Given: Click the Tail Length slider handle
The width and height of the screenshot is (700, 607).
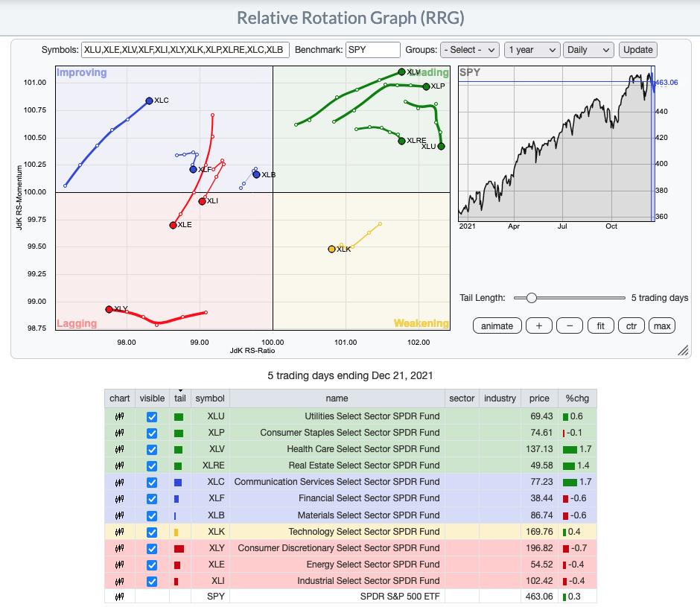Looking at the screenshot, I should click(531, 298).
